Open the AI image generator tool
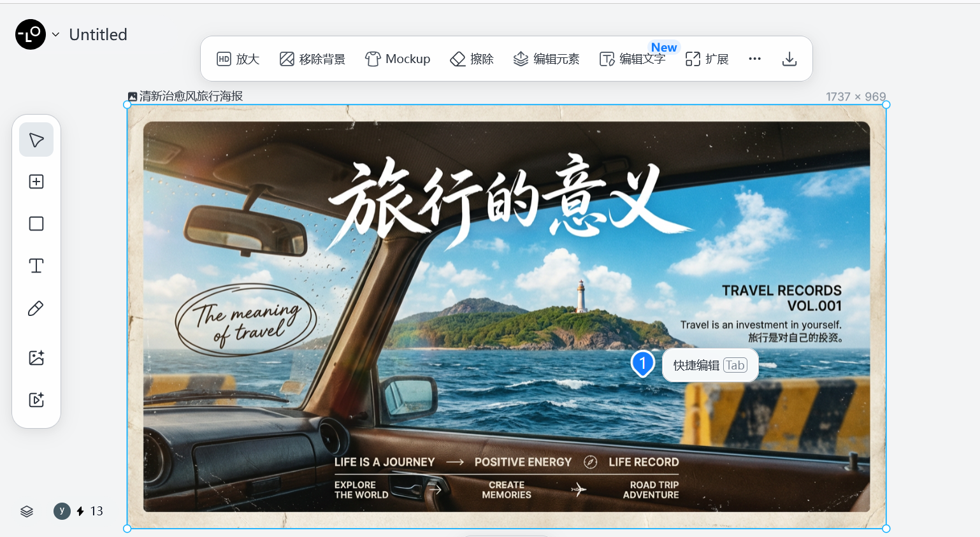The width and height of the screenshot is (980, 537). [36, 357]
